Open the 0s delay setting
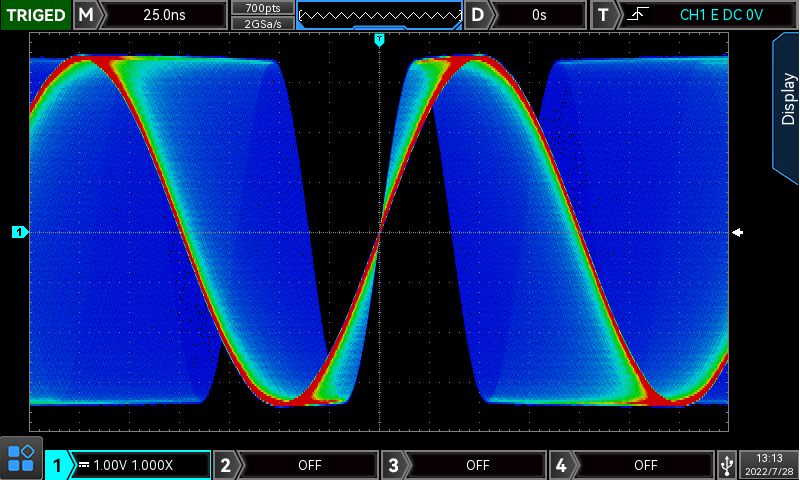This screenshot has height=480, width=800. 540,15
